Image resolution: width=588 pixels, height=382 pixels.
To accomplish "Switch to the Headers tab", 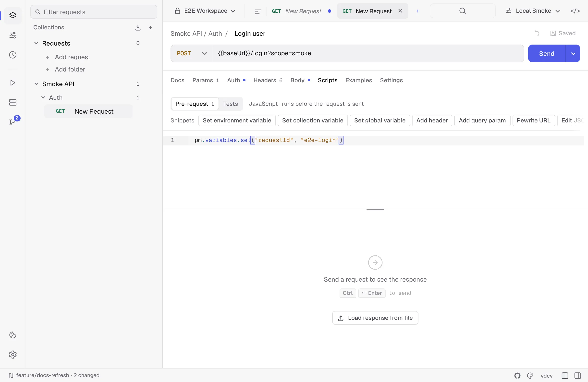I will [268, 80].
